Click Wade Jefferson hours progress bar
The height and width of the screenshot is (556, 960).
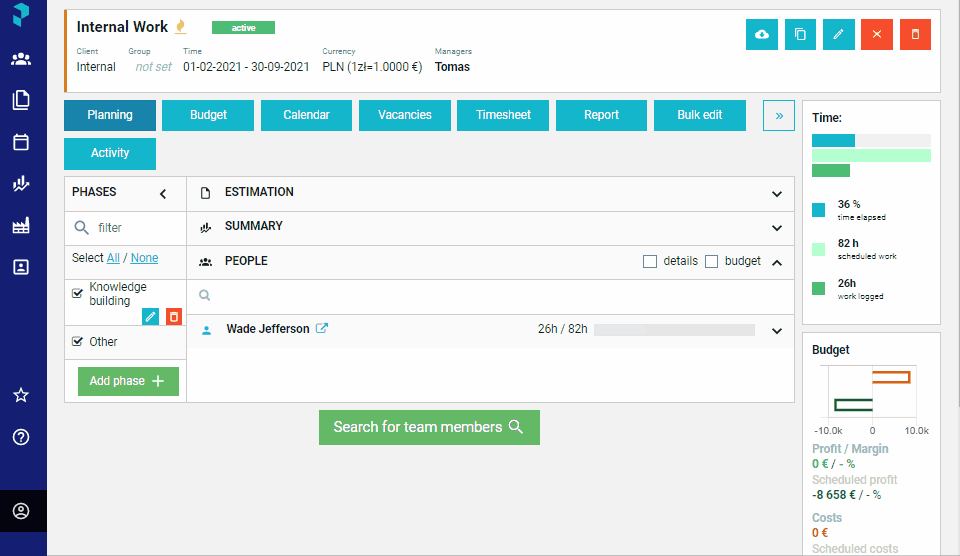coord(674,330)
